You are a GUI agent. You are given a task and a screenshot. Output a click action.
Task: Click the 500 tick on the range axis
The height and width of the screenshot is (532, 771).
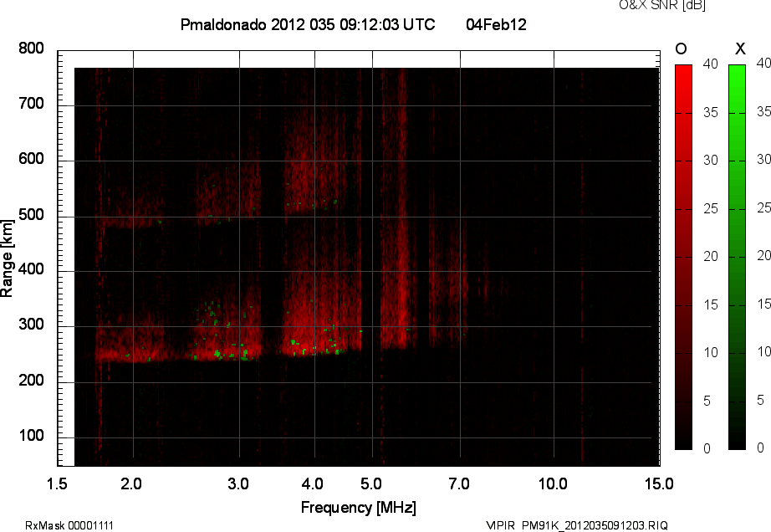[x=31, y=216]
